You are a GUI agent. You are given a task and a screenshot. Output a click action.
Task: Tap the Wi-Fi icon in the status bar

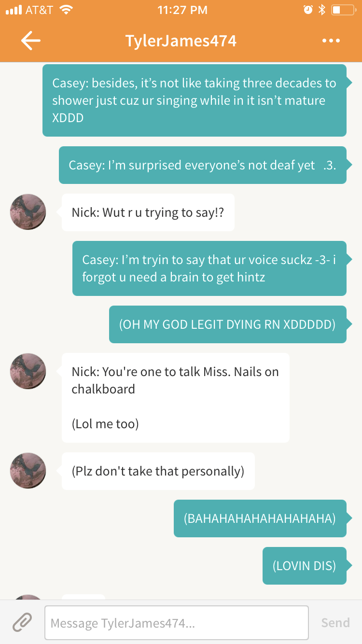pos(66,10)
